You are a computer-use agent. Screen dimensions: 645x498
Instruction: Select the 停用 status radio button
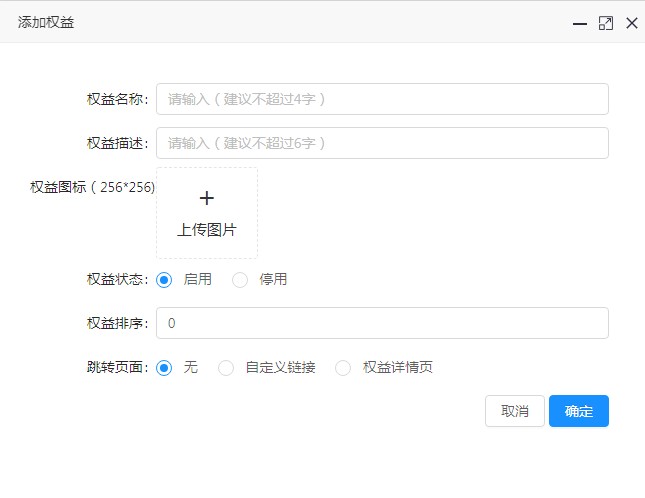240,280
